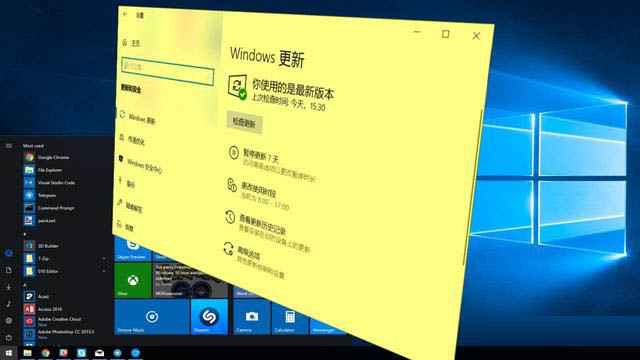Click the Windows Start button on taskbar
Viewport: 640px width, 360px height.
tap(9, 353)
